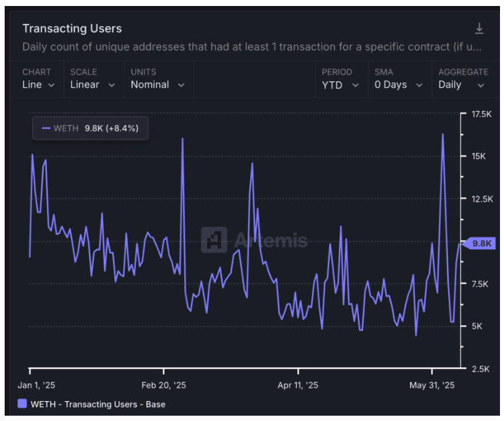Open the Units Nominal dropdown
The width and height of the screenshot is (504, 421).
157,84
